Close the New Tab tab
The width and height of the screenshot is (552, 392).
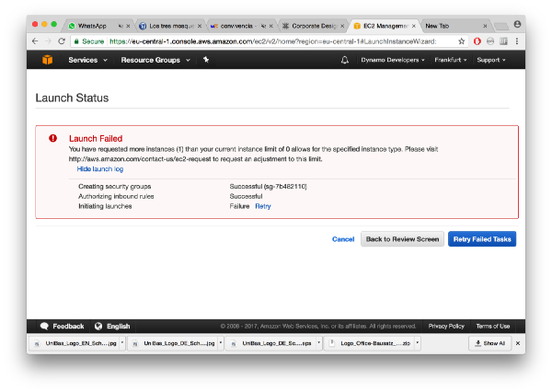pyautogui.click(x=485, y=26)
